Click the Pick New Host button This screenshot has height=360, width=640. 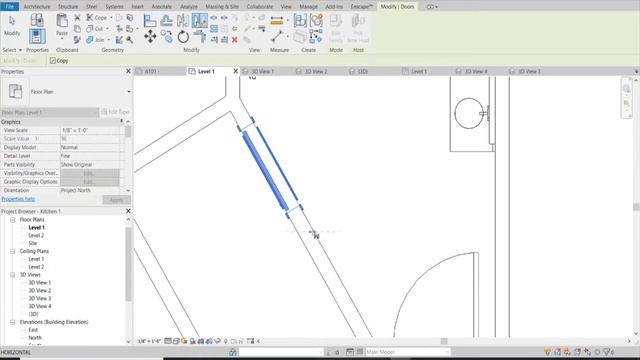(x=358, y=28)
